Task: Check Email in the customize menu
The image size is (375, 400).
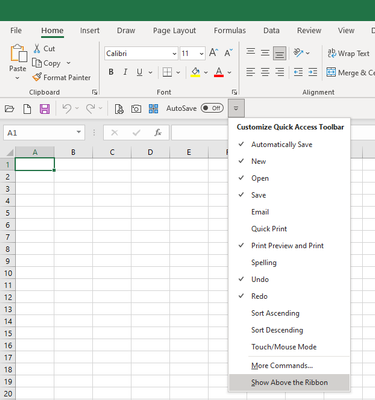Action: click(289, 212)
